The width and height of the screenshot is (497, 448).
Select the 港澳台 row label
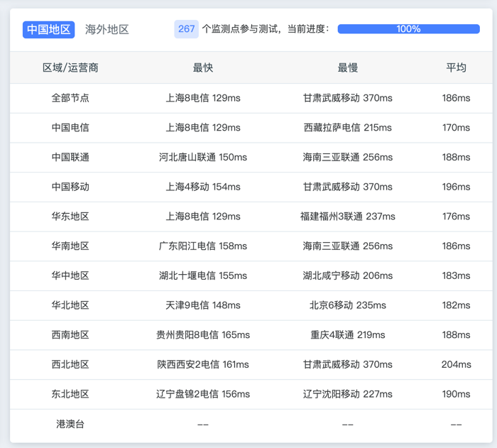click(70, 424)
